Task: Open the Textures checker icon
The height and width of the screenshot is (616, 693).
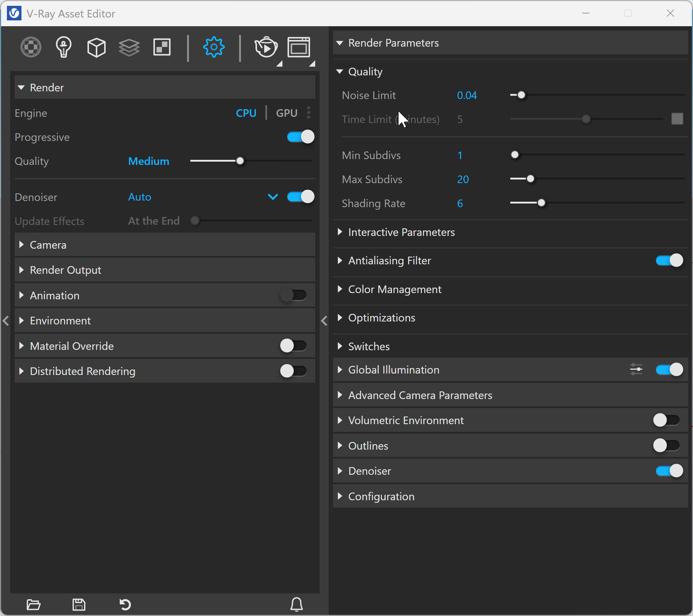Action: (162, 47)
